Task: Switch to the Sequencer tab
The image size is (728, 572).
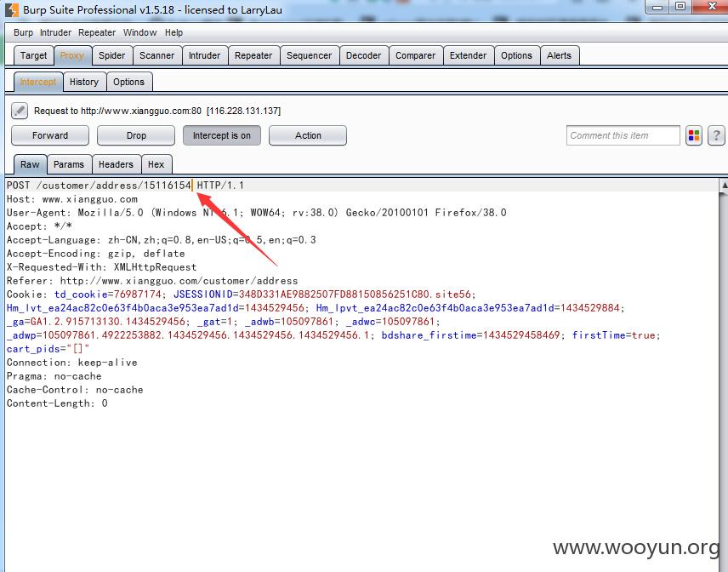Action: coord(310,55)
